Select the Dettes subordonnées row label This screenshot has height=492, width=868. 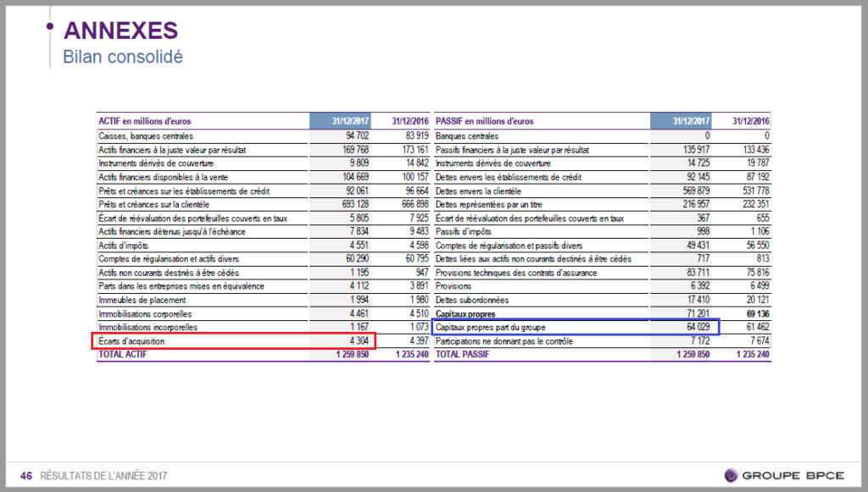pyautogui.click(x=469, y=300)
